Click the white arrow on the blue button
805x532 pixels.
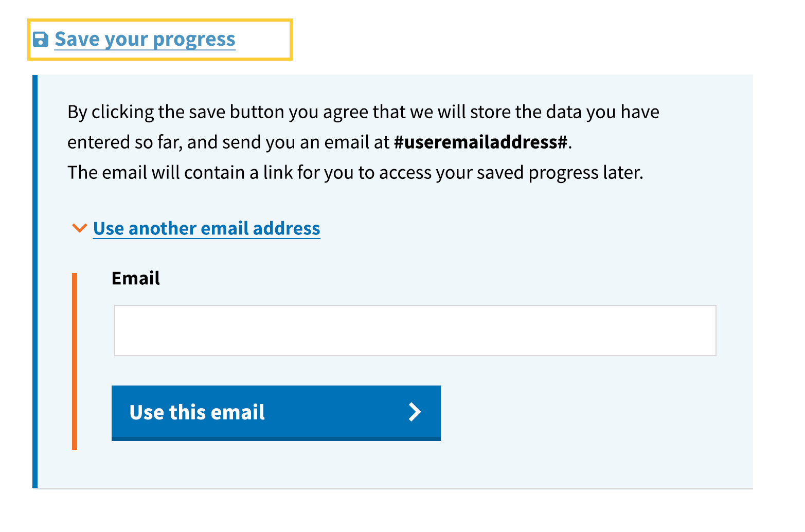[415, 412]
